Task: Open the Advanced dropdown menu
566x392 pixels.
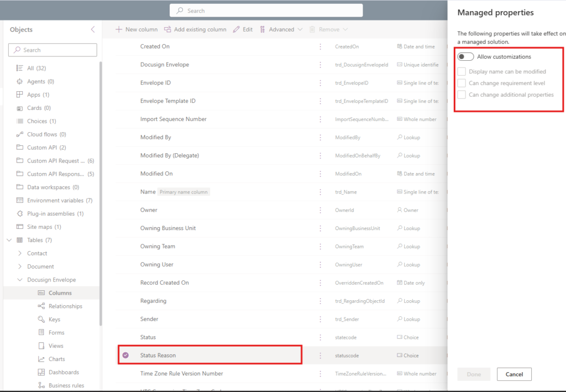Action: [x=281, y=30]
